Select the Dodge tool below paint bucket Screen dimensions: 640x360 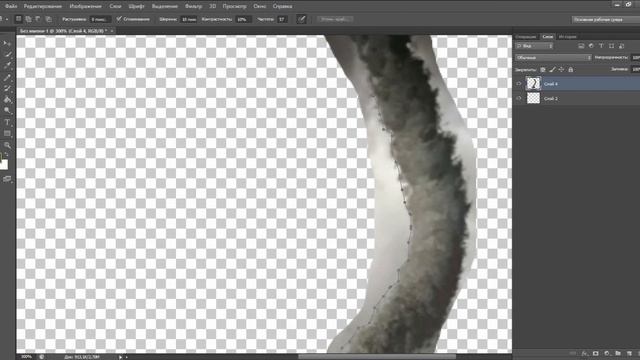[x=7, y=111]
